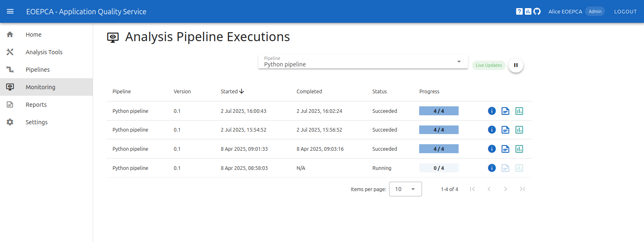Screen dimensions: 644x242
Task: Open report document for 09:01:33 execution
Action: tap(505, 149)
